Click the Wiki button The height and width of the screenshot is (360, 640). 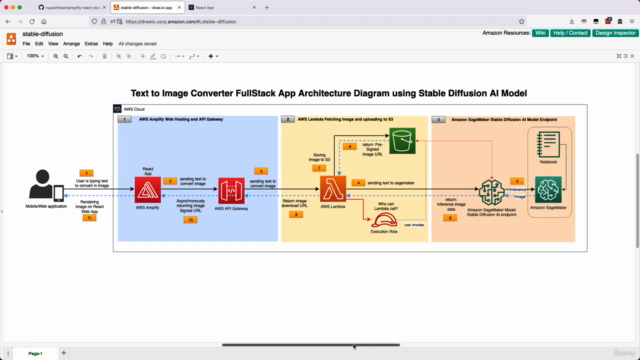[540, 33]
